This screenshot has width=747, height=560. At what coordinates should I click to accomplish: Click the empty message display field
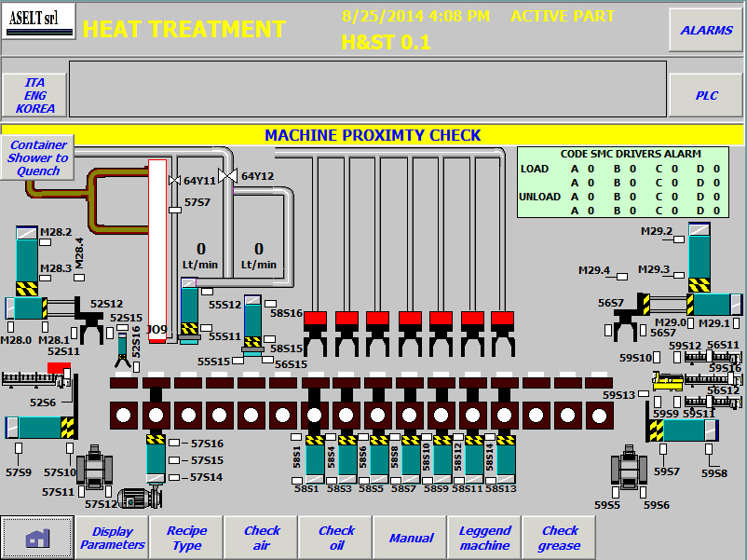[368, 89]
